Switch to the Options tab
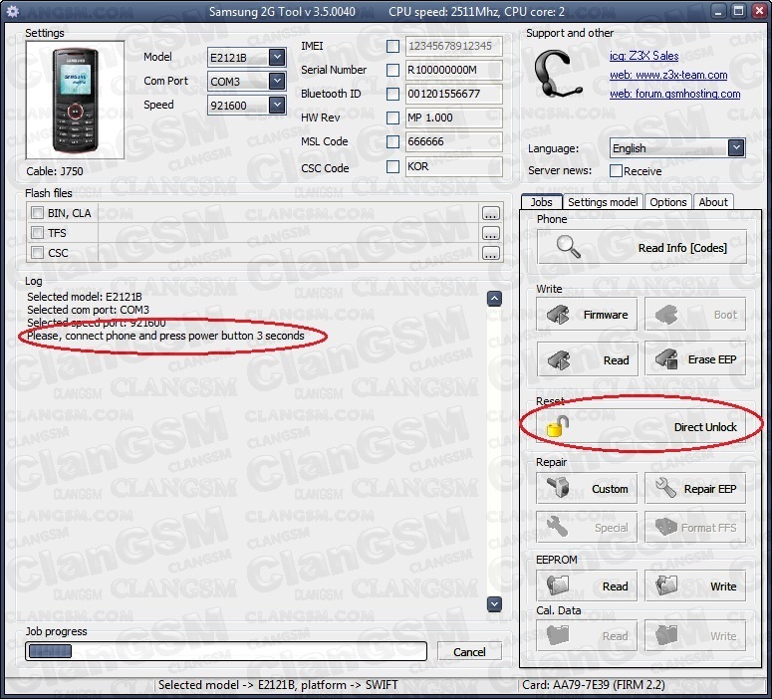The image size is (772, 700). click(x=667, y=202)
